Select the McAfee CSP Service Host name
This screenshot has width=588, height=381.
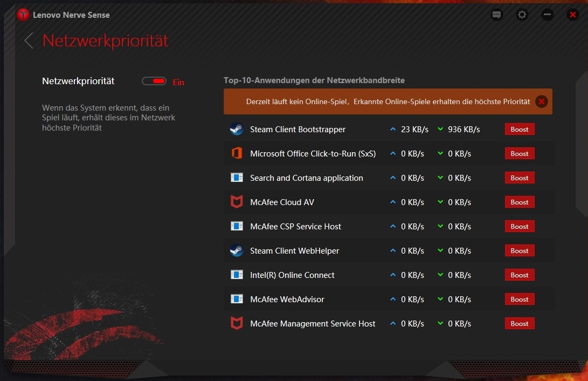(295, 227)
